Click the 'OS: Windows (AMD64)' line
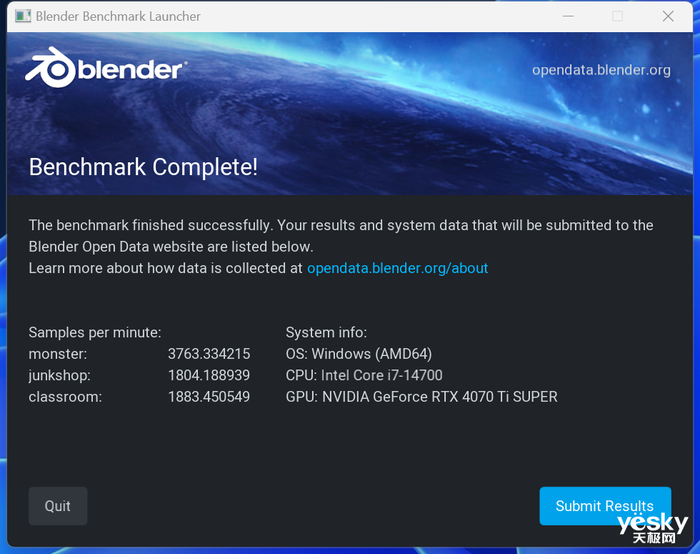Image resolution: width=700 pixels, height=554 pixels. pos(359,354)
